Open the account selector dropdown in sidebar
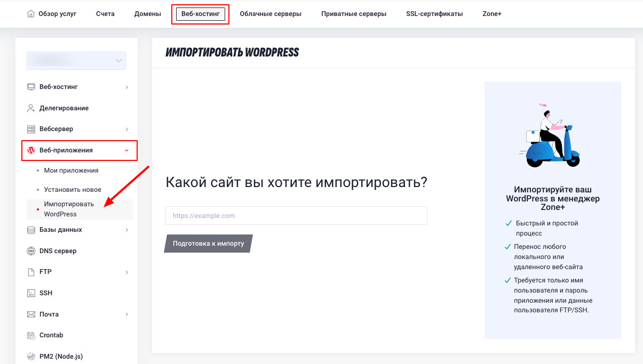The height and width of the screenshot is (364, 643). click(x=76, y=61)
